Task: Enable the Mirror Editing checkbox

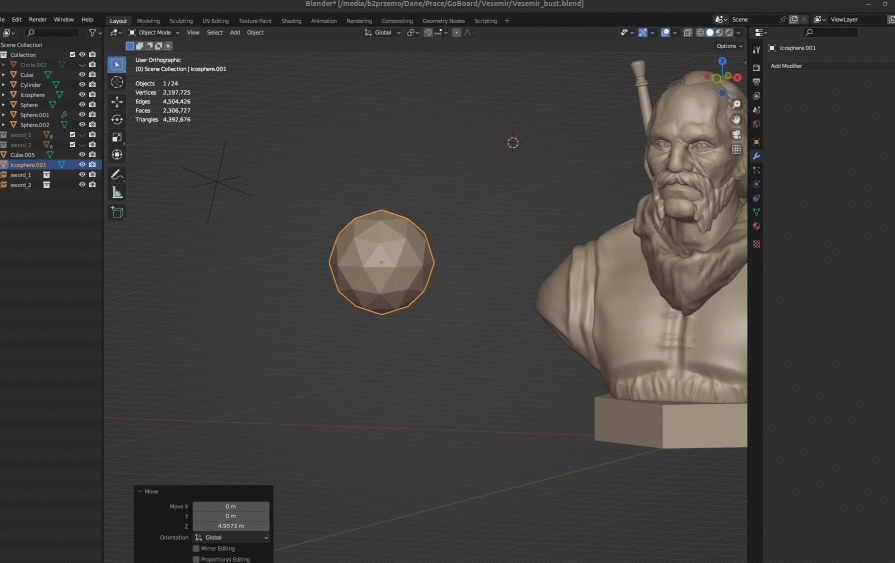Action: tap(196, 548)
